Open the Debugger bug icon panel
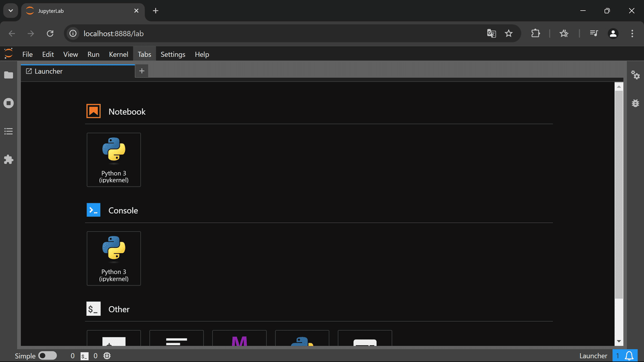644x362 pixels. [x=635, y=103]
